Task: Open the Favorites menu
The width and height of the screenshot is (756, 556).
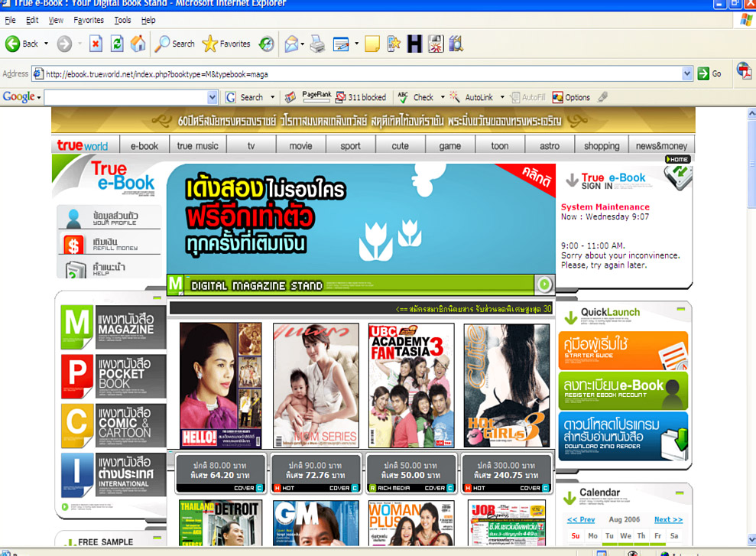Action: pyautogui.click(x=89, y=20)
